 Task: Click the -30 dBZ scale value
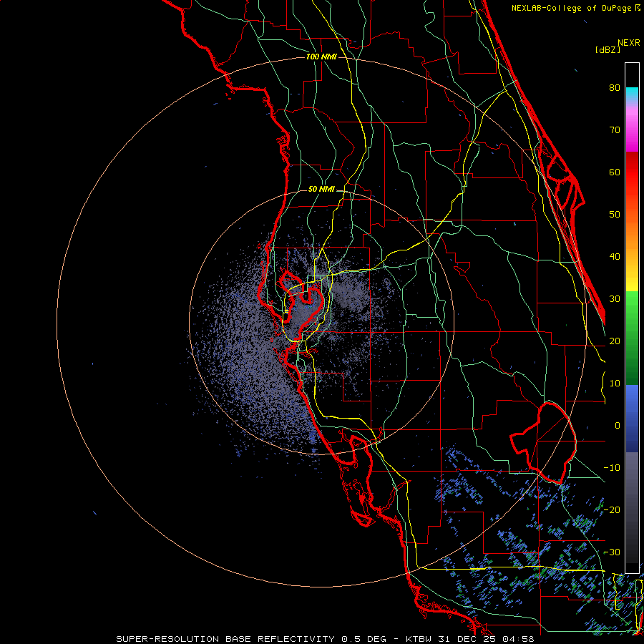pos(612,552)
